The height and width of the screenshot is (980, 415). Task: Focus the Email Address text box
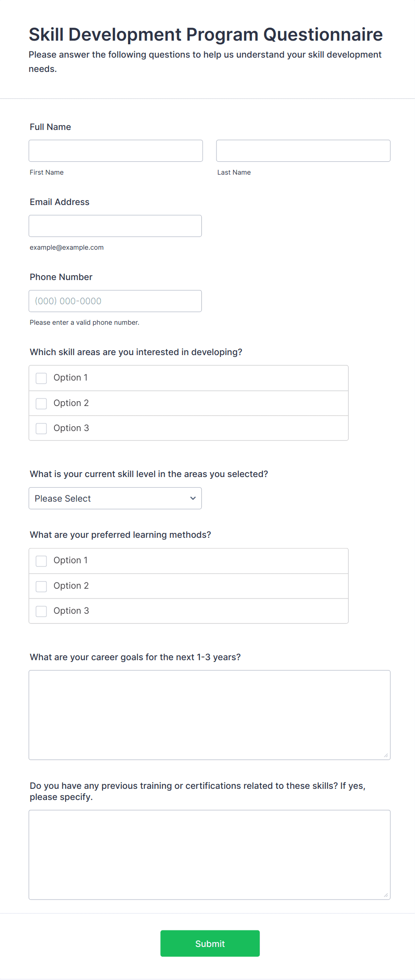[x=115, y=226]
